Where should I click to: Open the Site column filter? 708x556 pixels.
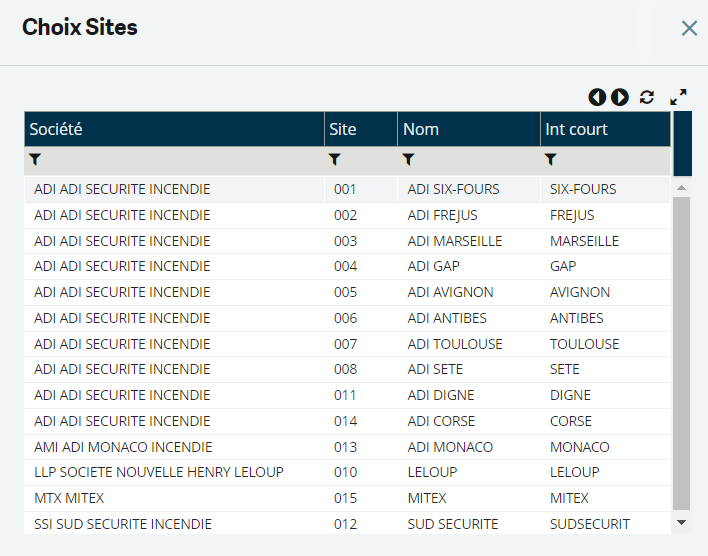pyautogui.click(x=335, y=160)
